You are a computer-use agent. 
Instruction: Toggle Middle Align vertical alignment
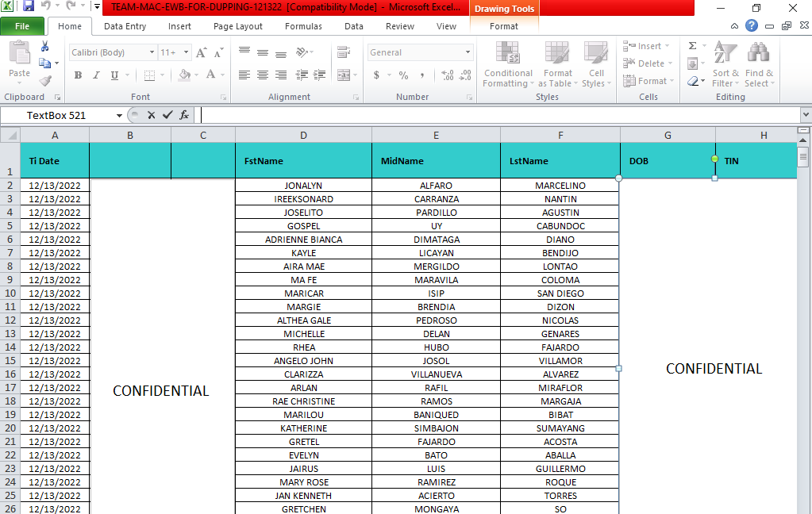pos(263,52)
